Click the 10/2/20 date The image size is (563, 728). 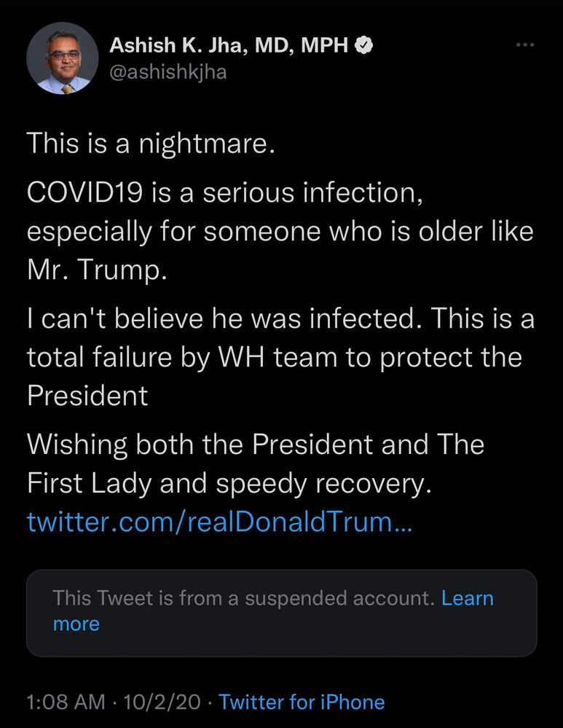[161, 702]
